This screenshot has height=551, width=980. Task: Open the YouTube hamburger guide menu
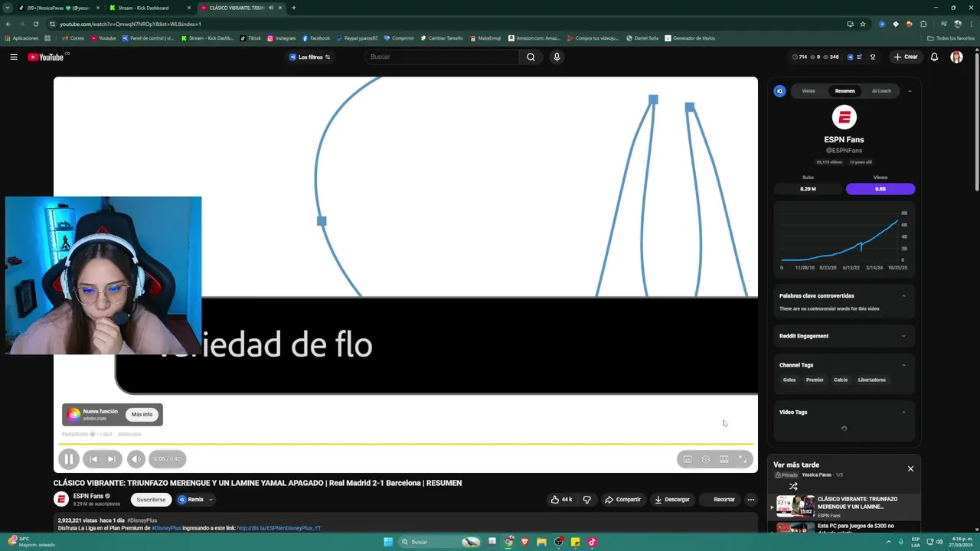pyautogui.click(x=13, y=57)
